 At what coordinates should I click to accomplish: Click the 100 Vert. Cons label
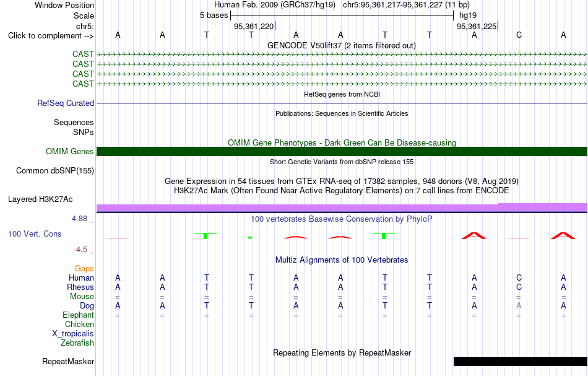click(x=35, y=234)
